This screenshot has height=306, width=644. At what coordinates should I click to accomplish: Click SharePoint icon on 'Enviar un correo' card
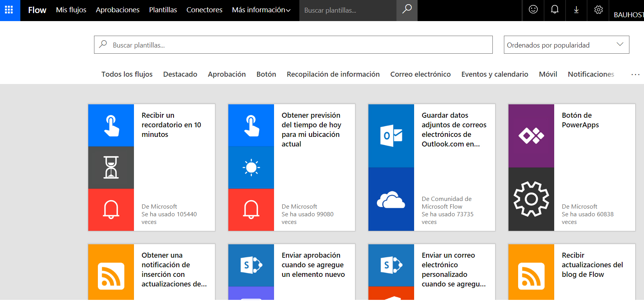391,265
